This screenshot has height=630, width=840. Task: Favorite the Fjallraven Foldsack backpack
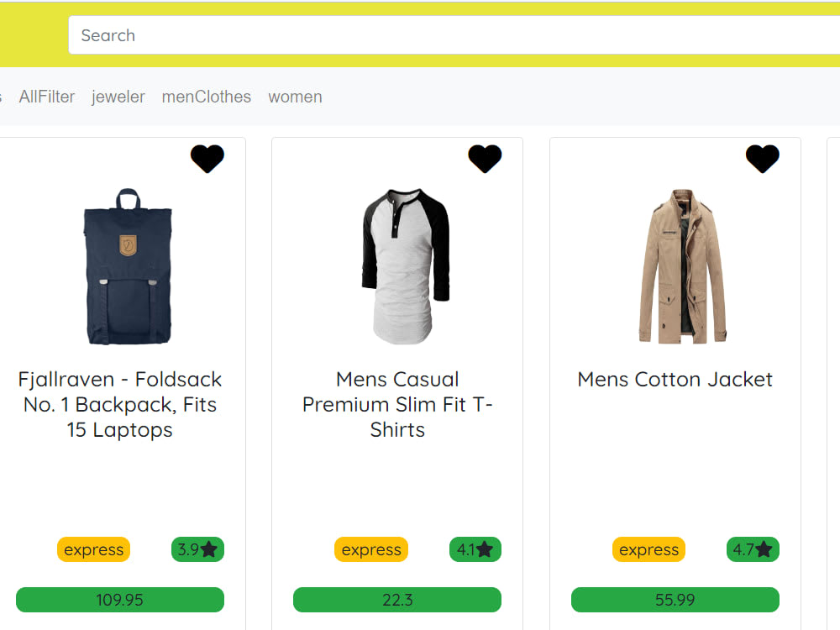click(207, 159)
